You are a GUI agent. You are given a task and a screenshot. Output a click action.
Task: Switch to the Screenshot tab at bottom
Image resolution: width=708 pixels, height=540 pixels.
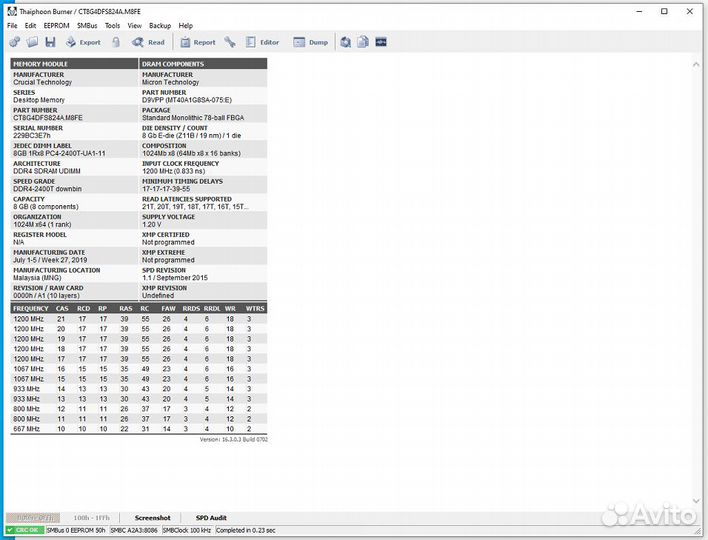[153, 518]
